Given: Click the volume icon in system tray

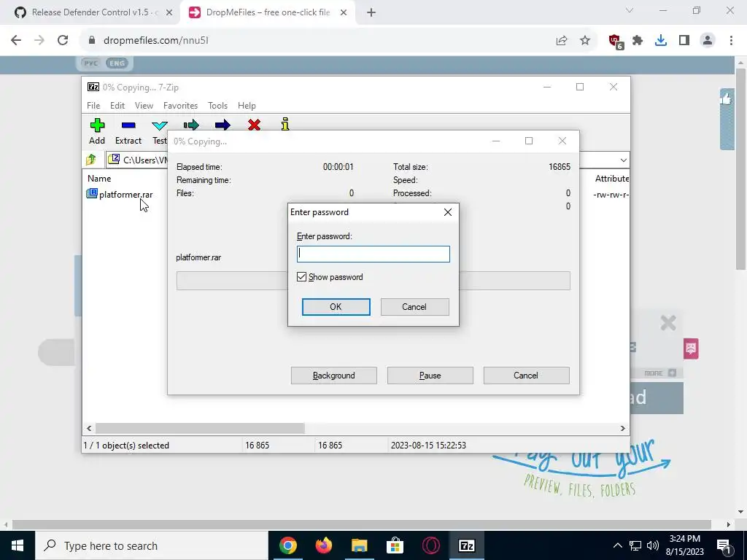Looking at the screenshot, I should click(x=653, y=545).
